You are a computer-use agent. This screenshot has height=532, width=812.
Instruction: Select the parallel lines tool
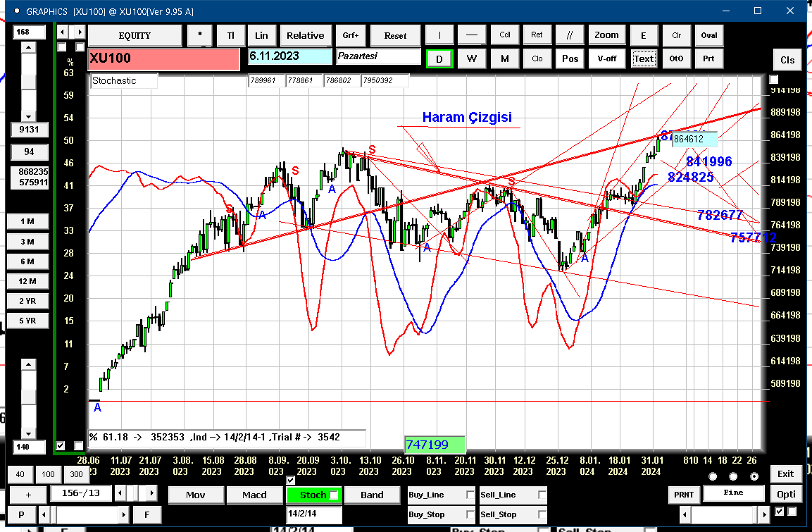[569, 35]
